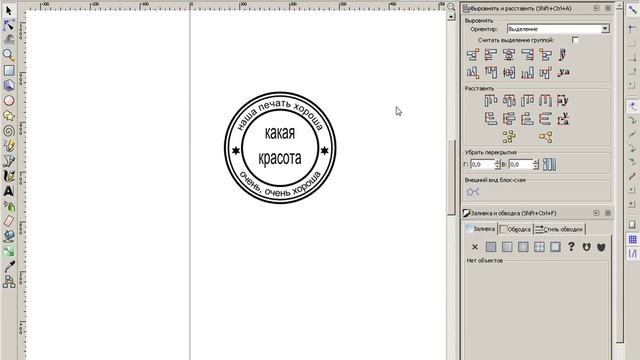The width and height of the screenshot is (640, 360).
Task: Select the Dropper color picker tool
Action: pyautogui.click(x=9, y=267)
